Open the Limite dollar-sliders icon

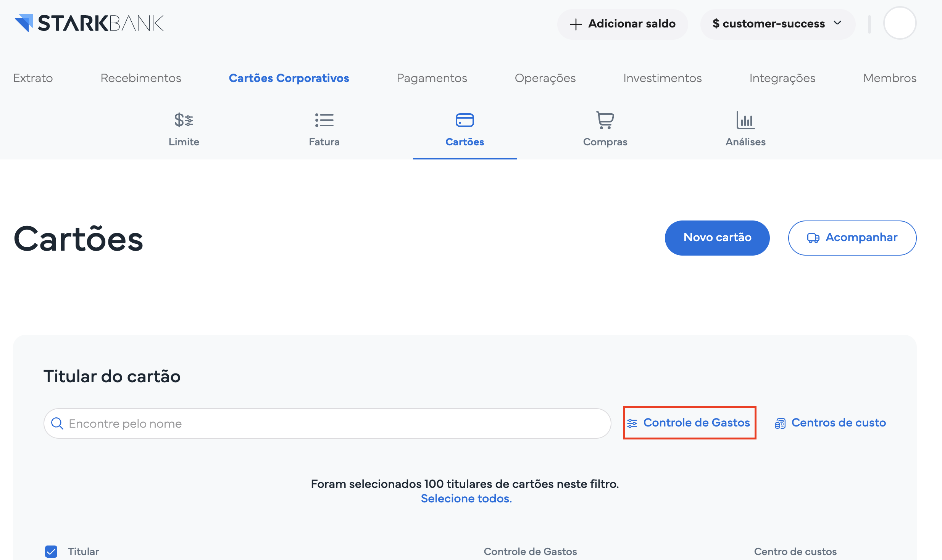[x=184, y=120]
